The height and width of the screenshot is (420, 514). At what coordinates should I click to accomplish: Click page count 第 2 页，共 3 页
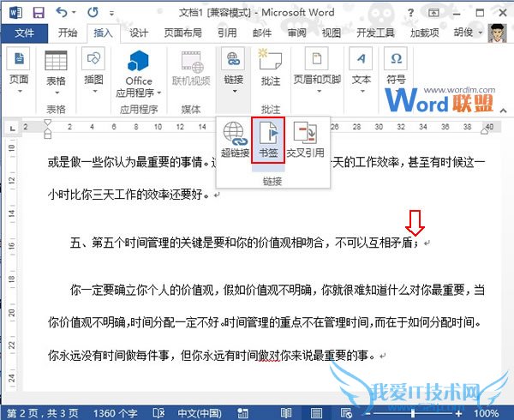point(42,413)
